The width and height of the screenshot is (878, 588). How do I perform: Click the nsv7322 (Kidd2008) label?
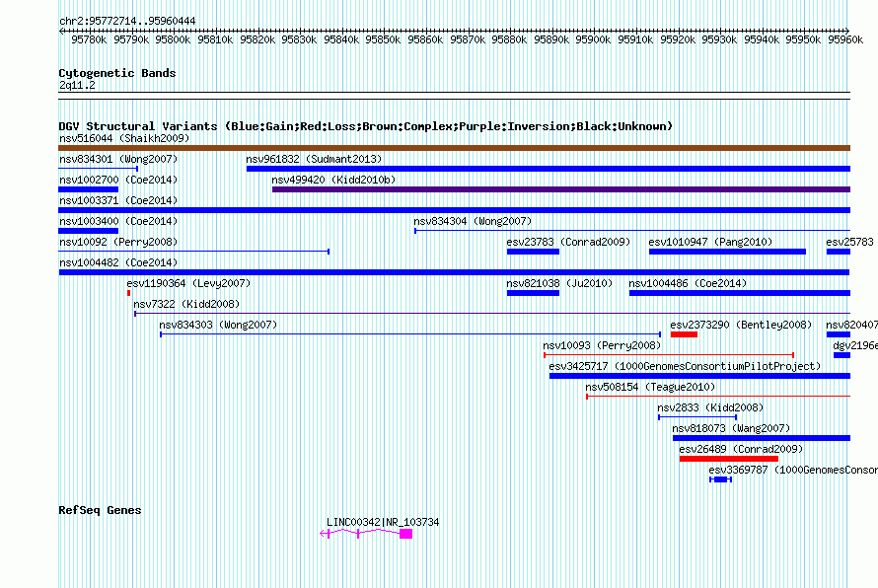click(x=186, y=304)
